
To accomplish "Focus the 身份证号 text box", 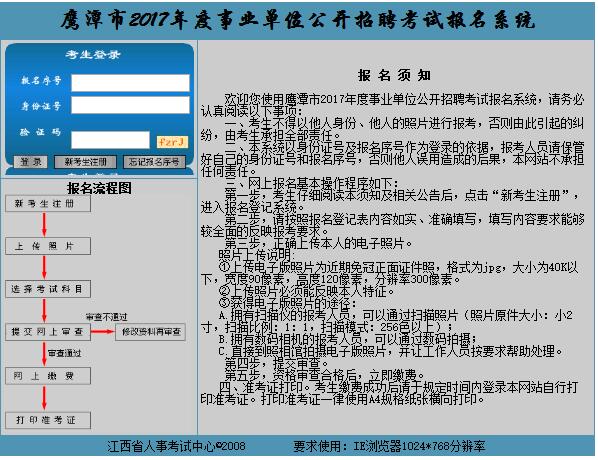I will pyautogui.click(x=130, y=105).
